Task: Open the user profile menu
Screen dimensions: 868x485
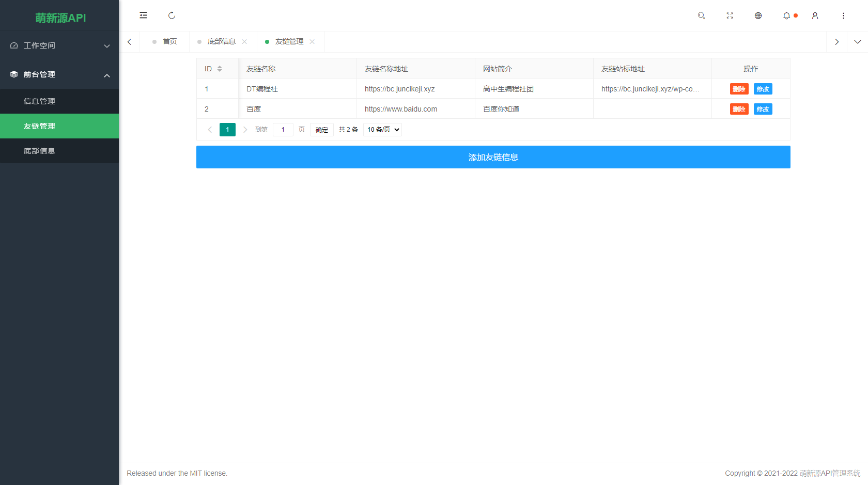Action: pyautogui.click(x=815, y=15)
